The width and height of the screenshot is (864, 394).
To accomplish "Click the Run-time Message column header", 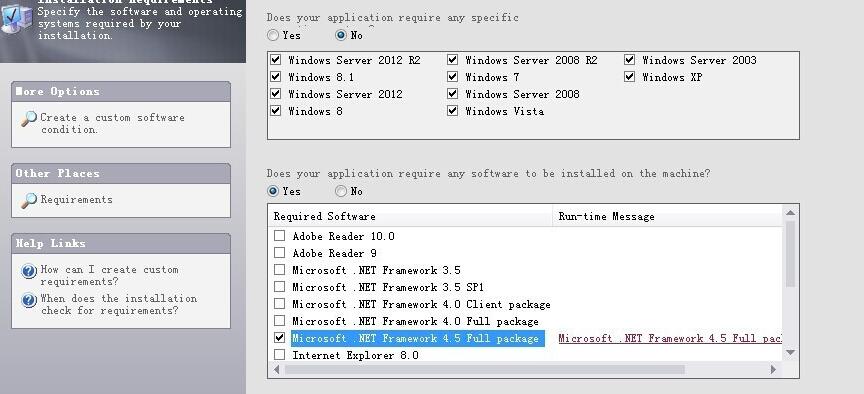I will (667, 216).
